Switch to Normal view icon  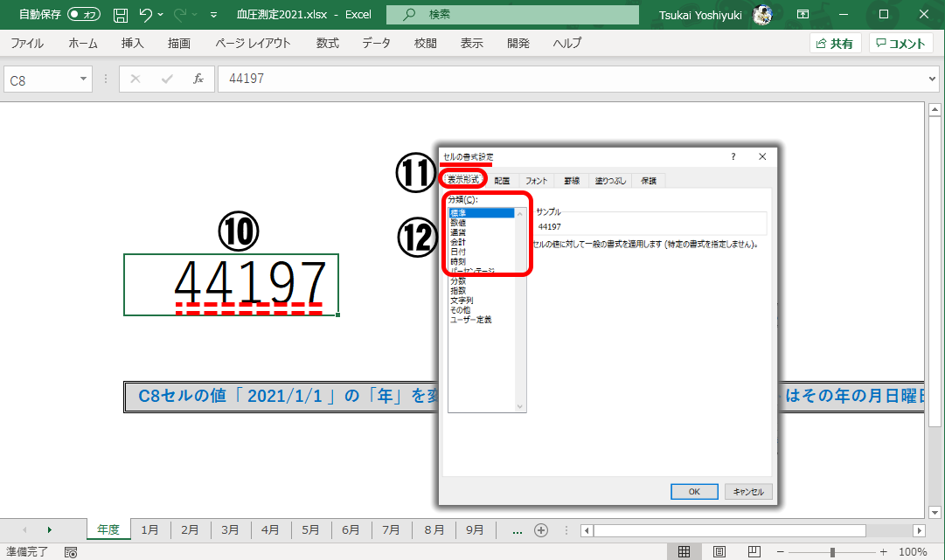point(684,551)
